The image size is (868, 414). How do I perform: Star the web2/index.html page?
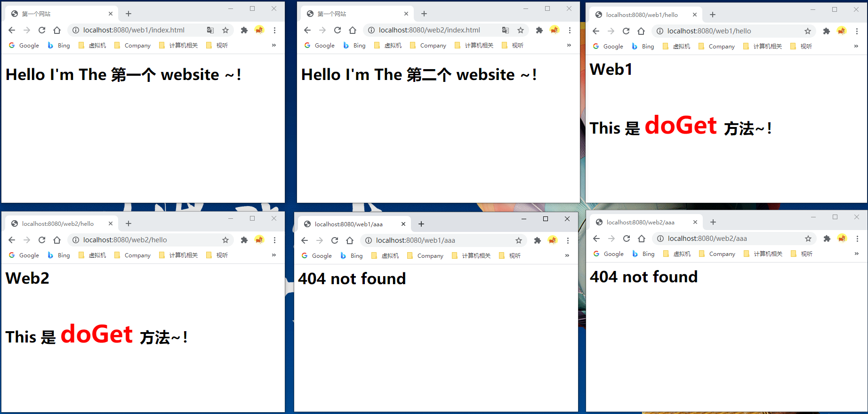(521, 30)
